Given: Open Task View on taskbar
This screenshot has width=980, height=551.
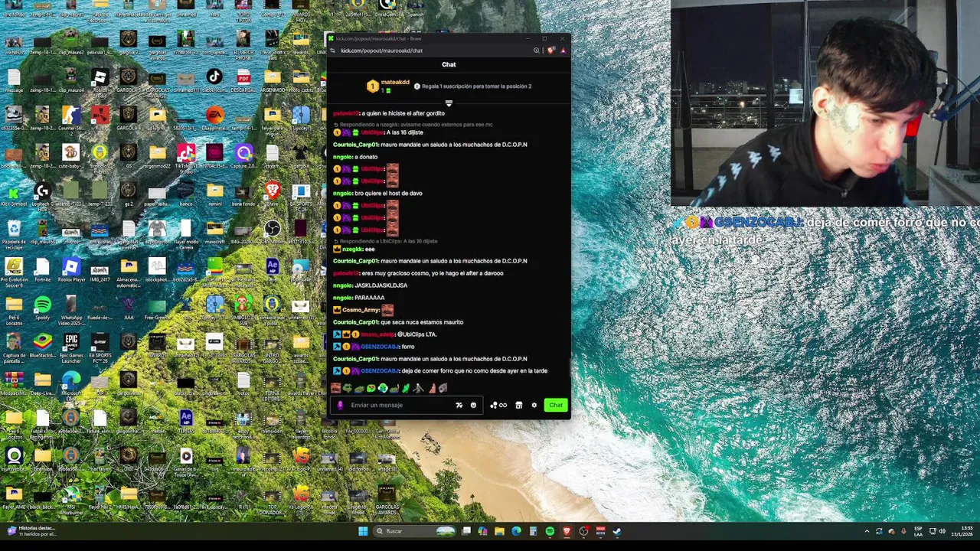Looking at the screenshot, I should click(x=466, y=531).
